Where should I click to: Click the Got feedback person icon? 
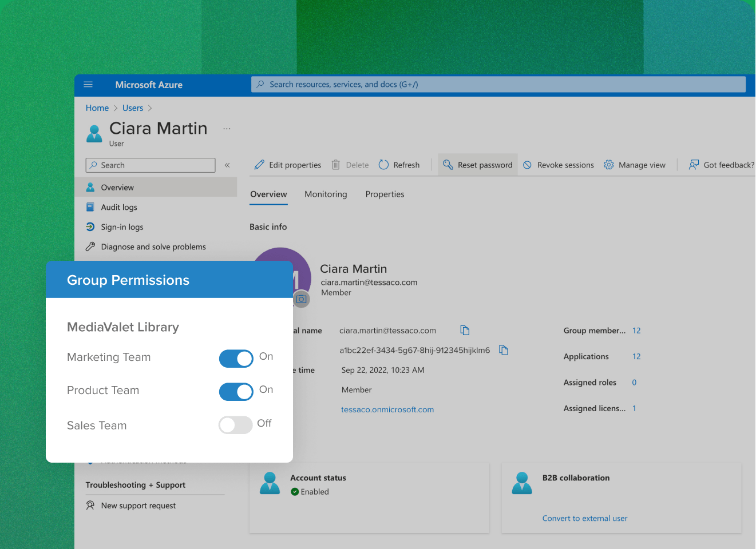(694, 165)
